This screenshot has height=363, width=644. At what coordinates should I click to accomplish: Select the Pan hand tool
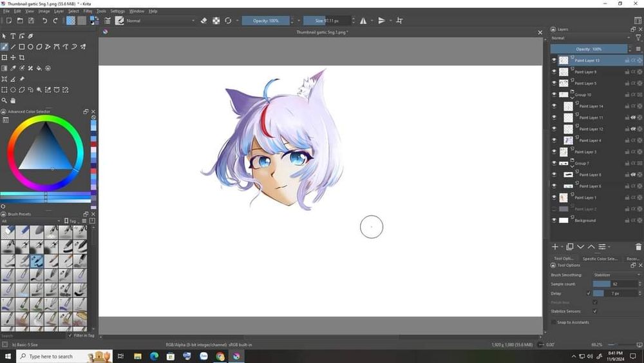point(13,101)
